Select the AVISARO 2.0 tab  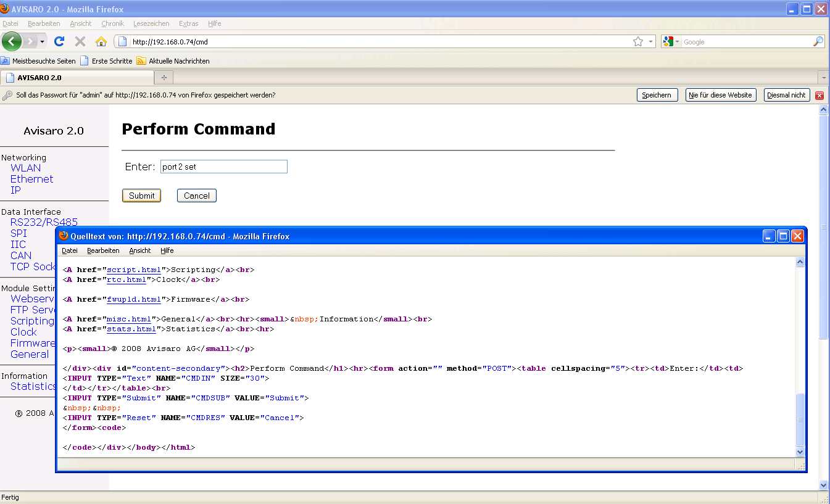(77, 78)
